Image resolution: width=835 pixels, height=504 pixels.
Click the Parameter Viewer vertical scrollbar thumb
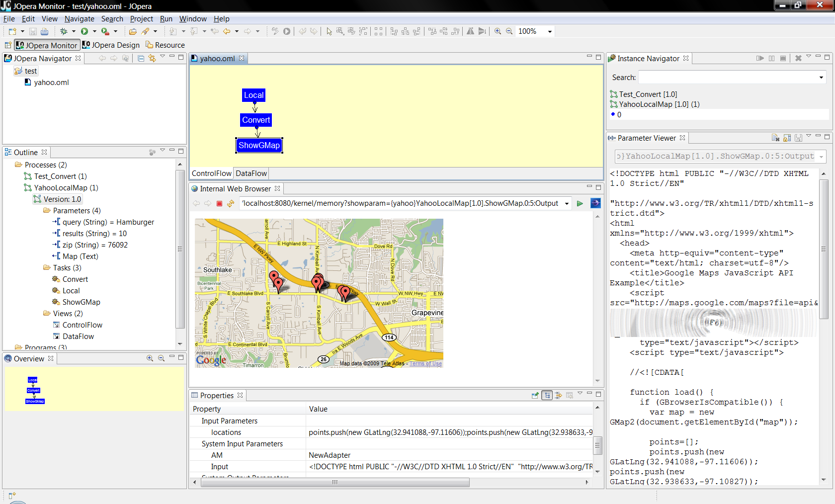click(824, 249)
